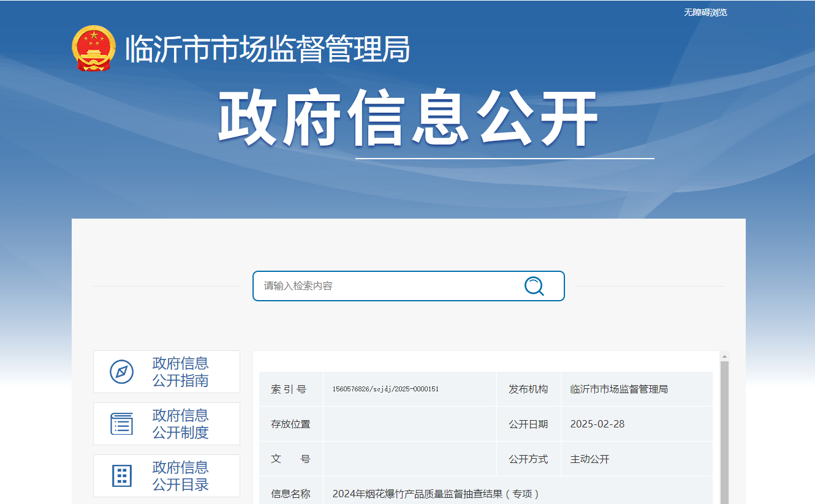Click the 存放位置 label cell
Screen dimensions: 815x504
click(x=290, y=424)
